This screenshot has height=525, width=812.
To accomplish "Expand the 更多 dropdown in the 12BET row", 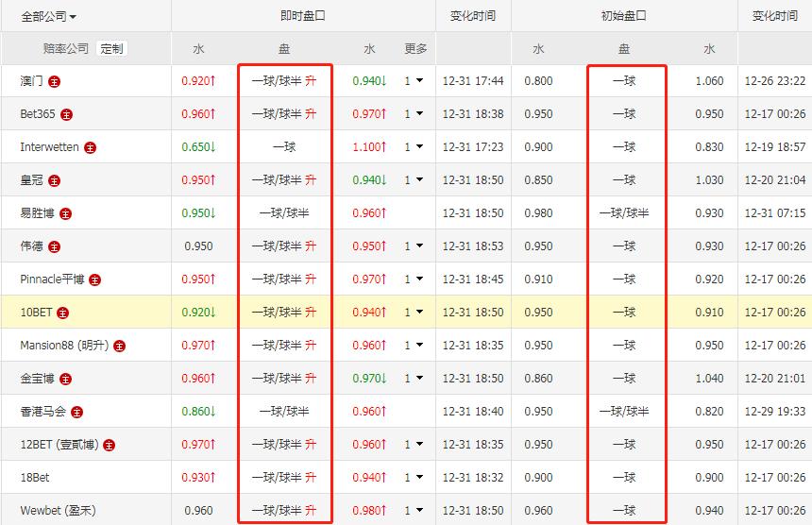I will point(414,444).
